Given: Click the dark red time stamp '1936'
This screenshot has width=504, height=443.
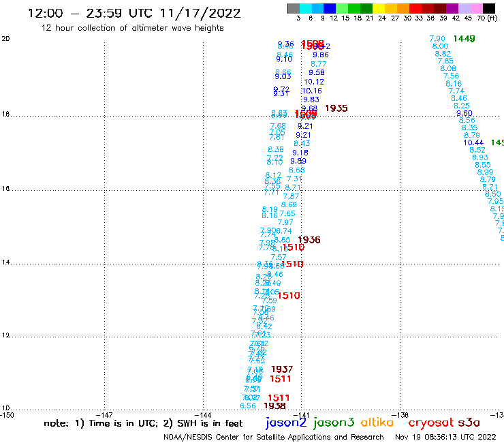Looking at the screenshot, I should [309, 240].
